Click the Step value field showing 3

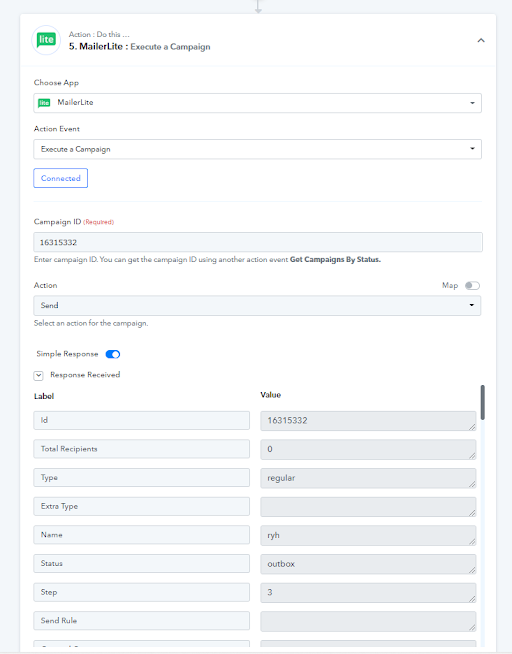[x=368, y=592]
